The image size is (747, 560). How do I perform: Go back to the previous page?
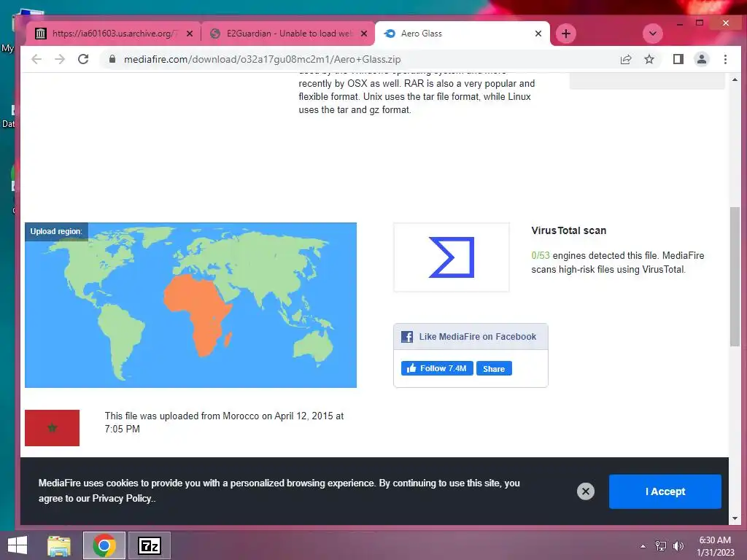(36, 59)
